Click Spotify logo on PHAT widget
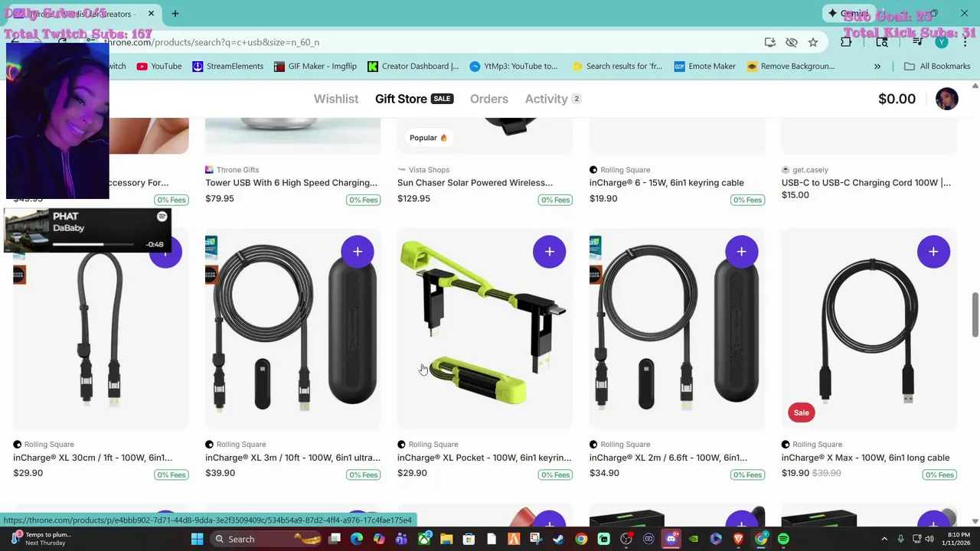 (x=162, y=217)
